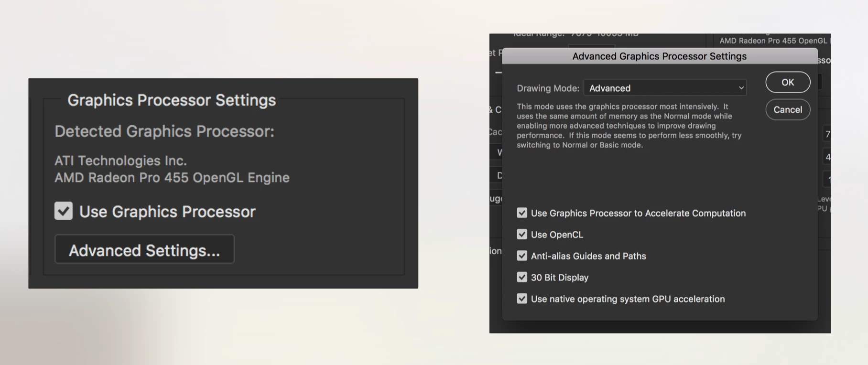This screenshot has height=365, width=868.
Task: Click the 'Detected Graphics Processor:' label
Action: (164, 131)
